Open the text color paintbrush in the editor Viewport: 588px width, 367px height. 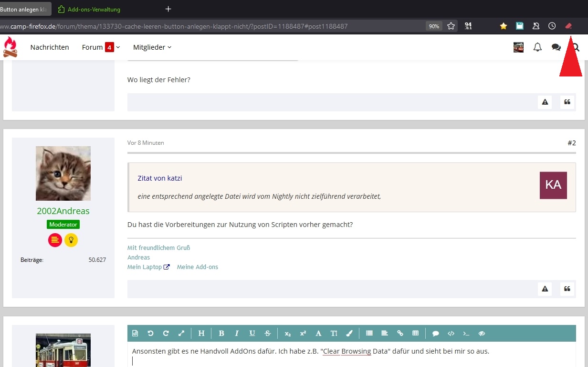coord(349,334)
